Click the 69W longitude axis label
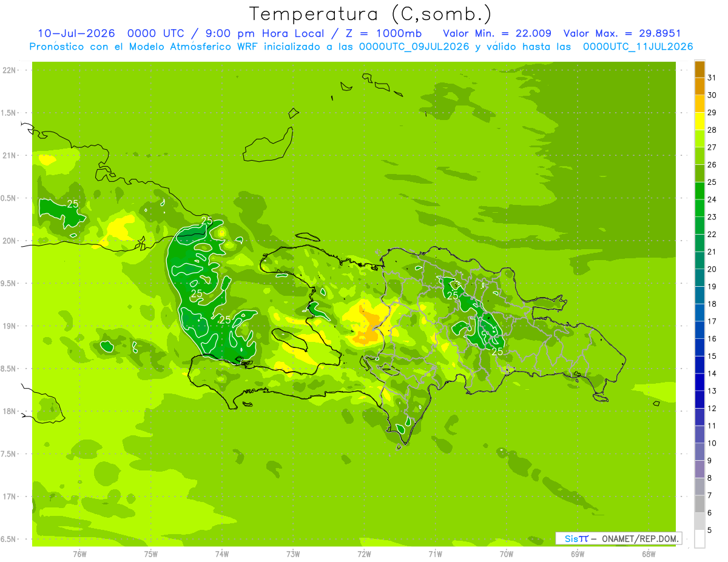728x562 pixels. [578, 554]
